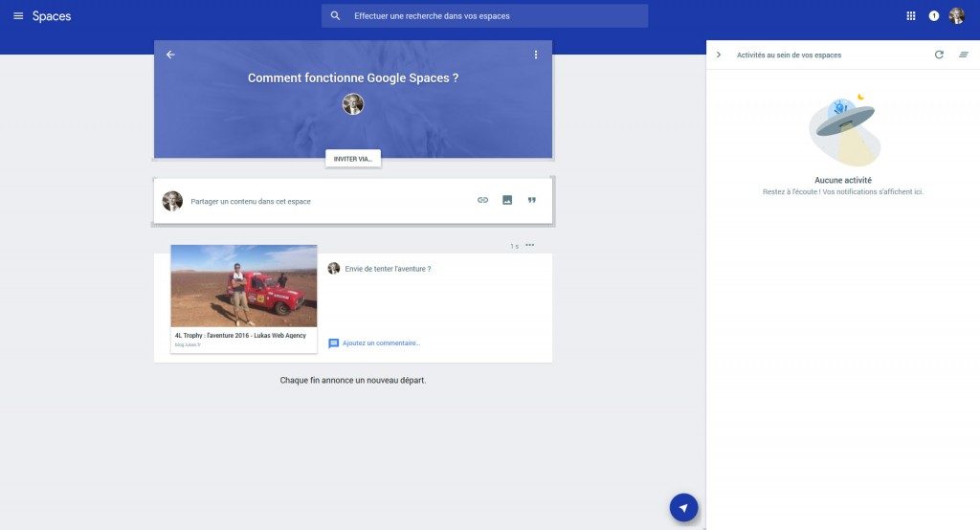Click the member avatar under the space title

[x=353, y=103]
